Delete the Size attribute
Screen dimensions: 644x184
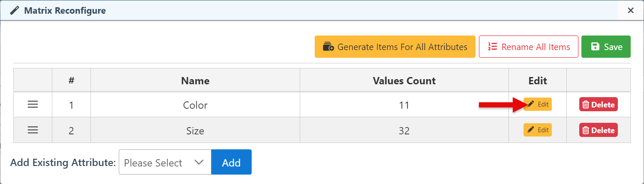click(599, 131)
